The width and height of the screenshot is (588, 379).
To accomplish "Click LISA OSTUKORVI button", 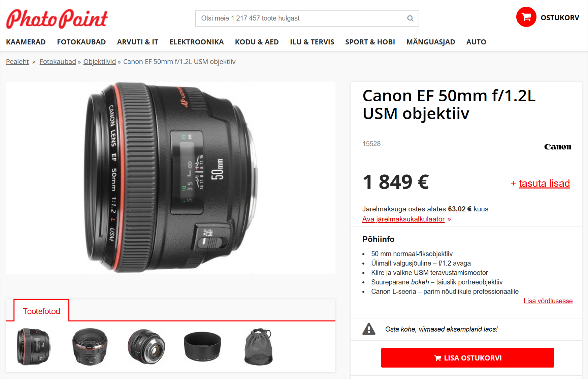I will pos(467,358).
